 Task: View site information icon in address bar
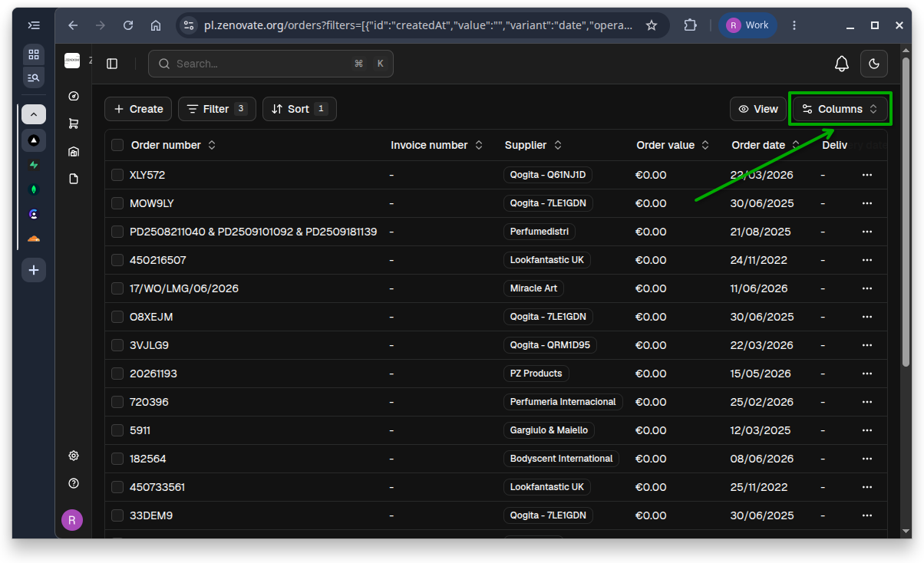189,25
